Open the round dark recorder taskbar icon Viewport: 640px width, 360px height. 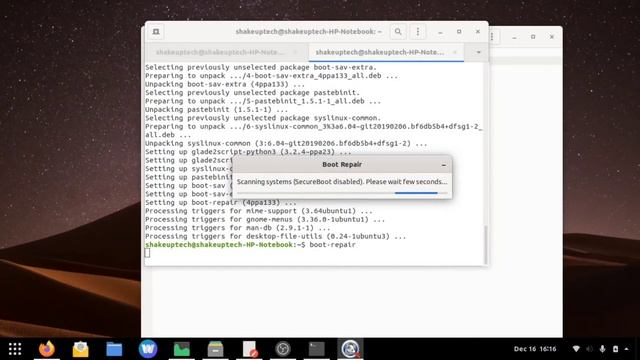pos(283,349)
